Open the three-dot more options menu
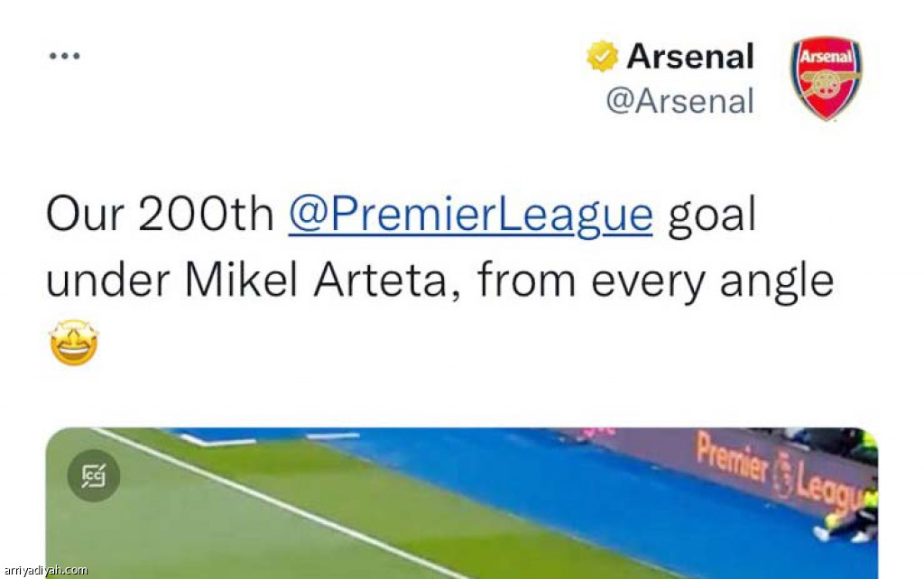Viewport: 924px width, 579px height. point(65,56)
